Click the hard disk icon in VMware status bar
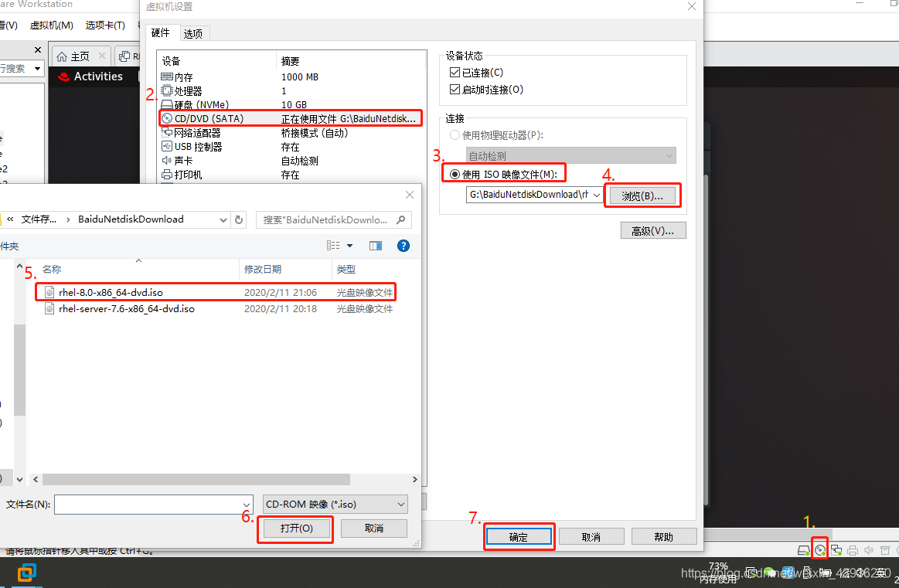 pyautogui.click(x=802, y=549)
